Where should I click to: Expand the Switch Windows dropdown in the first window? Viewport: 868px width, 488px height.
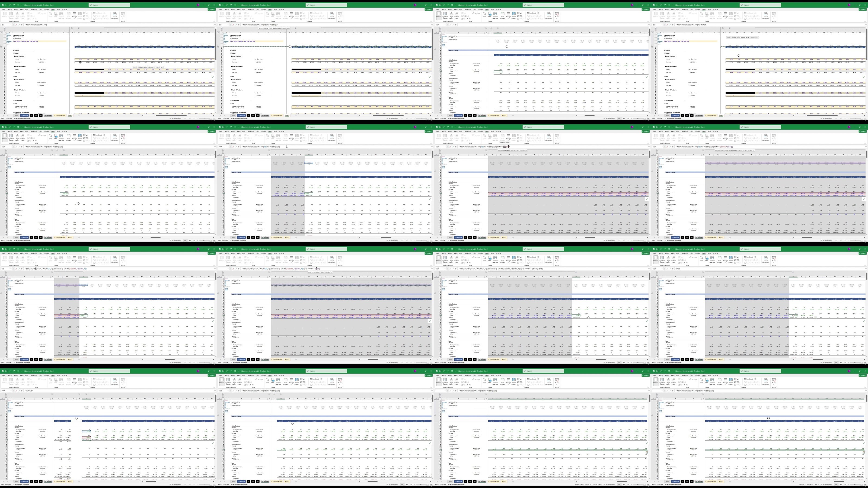115,16
